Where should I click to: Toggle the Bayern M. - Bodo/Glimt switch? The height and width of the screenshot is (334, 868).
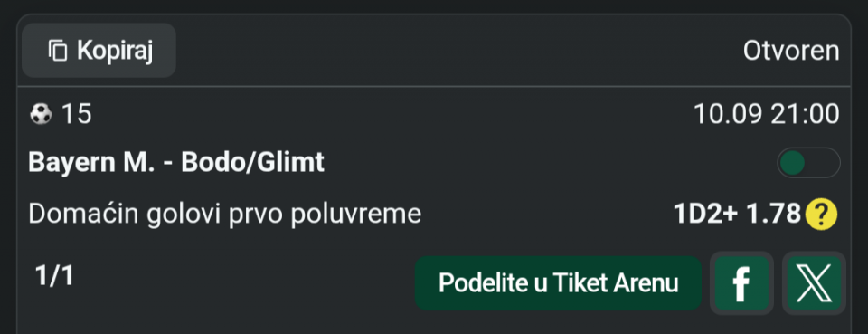[808, 163]
